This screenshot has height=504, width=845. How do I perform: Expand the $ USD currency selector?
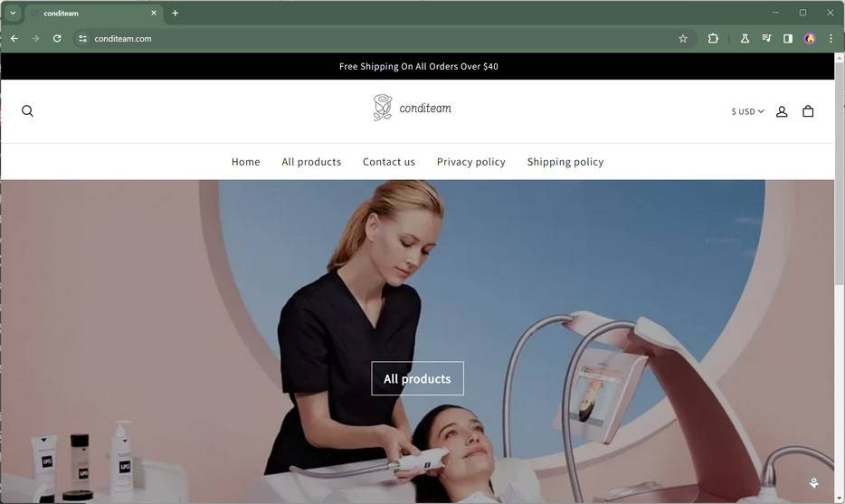(x=747, y=111)
